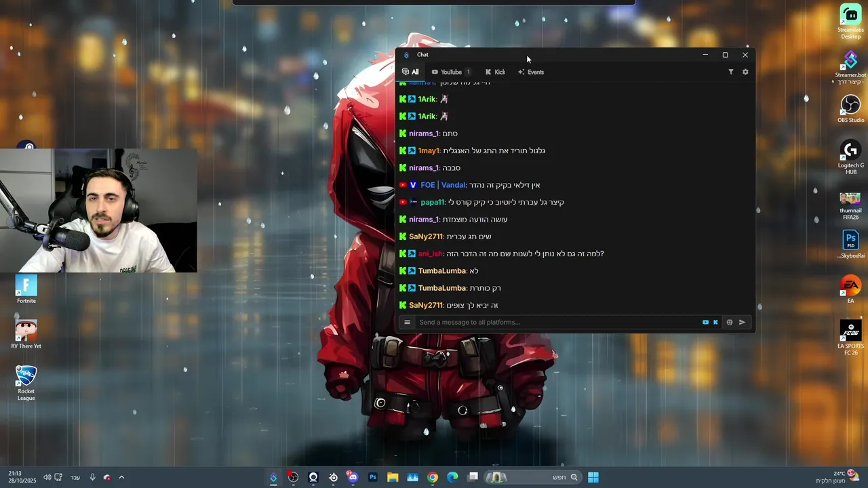Switch to the Events tab
This screenshot has height=488, width=868.
[531, 72]
